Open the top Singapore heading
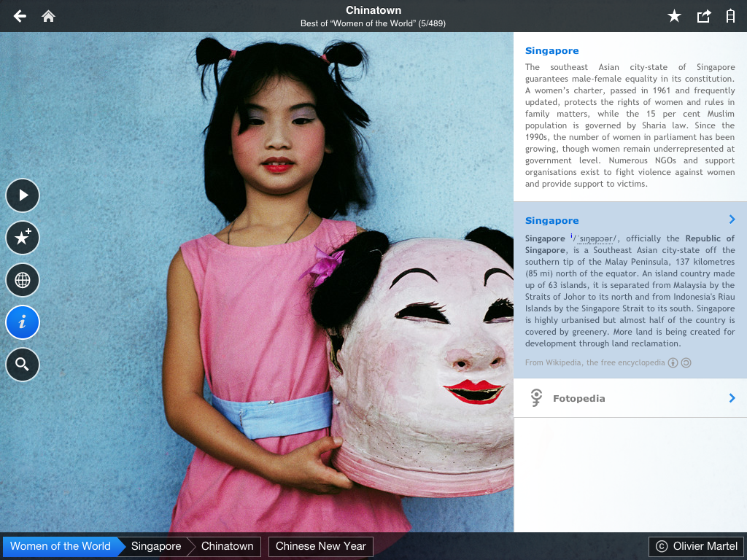The width and height of the screenshot is (747, 560). [551, 51]
